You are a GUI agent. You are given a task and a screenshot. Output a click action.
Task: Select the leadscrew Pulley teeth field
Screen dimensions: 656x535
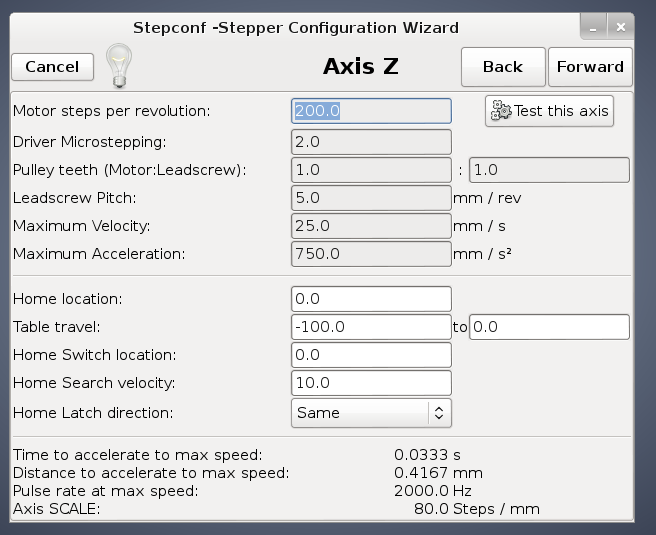click(549, 170)
